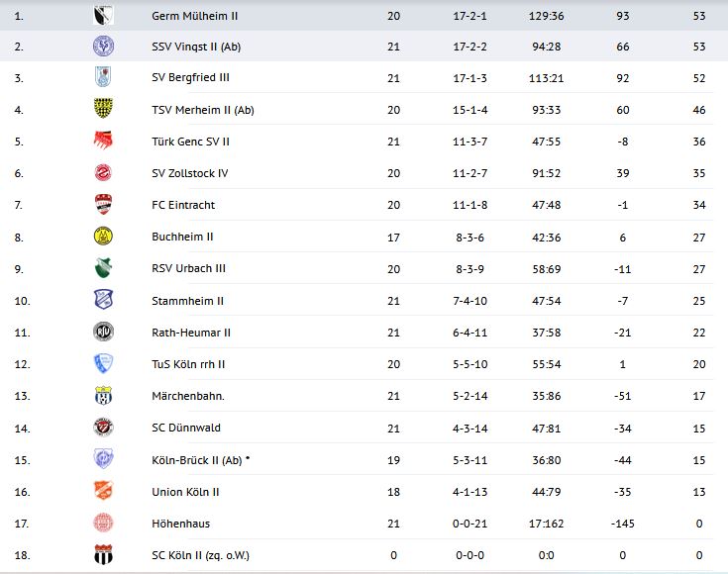This screenshot has height=574, width=728.
Task: Click the Germ Mülheim II club crest
Action: point(104,15)
